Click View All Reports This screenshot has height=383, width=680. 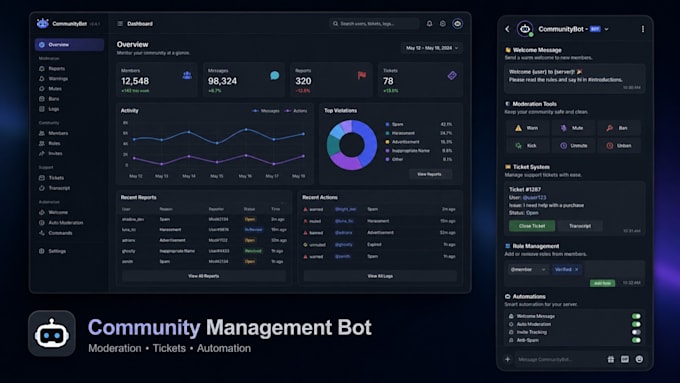coord(203,276)
